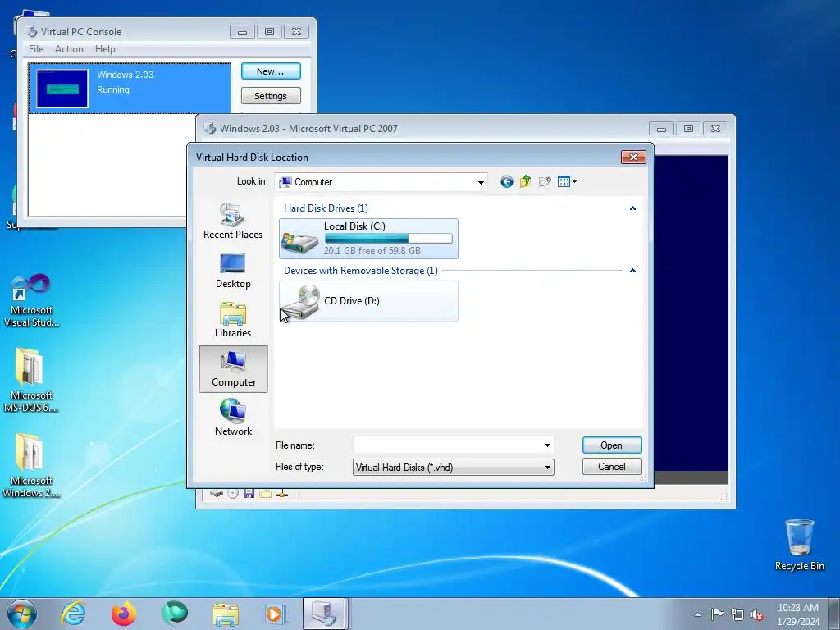Image resolution: width=840 pixels, height=630 pixels.
Task: Open Microsoft Visual Studio desktop shortcut
Action: pyautogui.click(x=32, y=300)
